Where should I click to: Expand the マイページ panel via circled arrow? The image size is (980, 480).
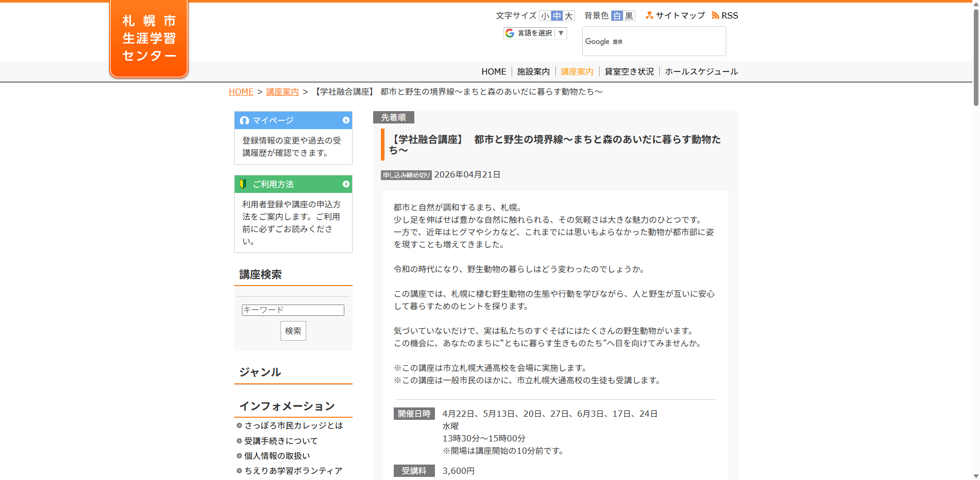[346, 120]
